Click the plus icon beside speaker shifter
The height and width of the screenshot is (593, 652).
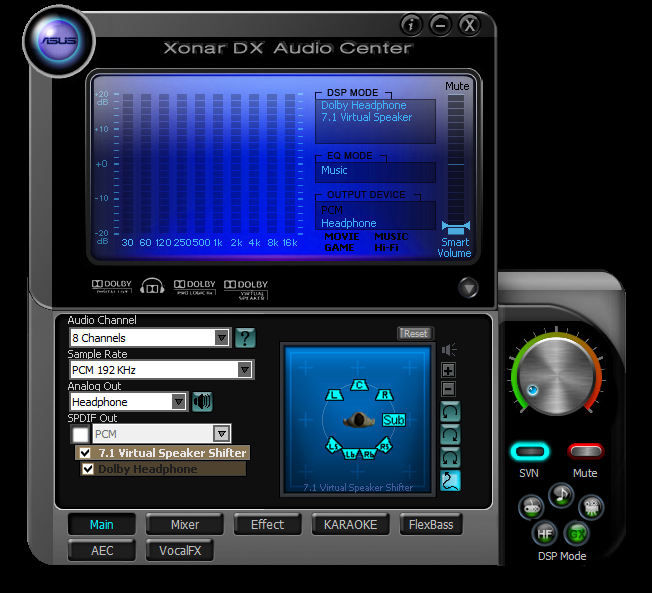tap(449, 370)
